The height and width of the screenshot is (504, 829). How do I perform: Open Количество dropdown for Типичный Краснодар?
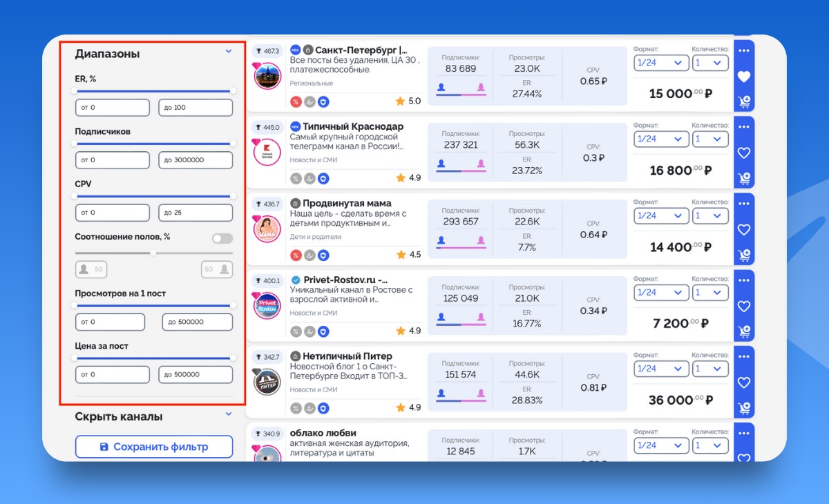click(711, 139)
